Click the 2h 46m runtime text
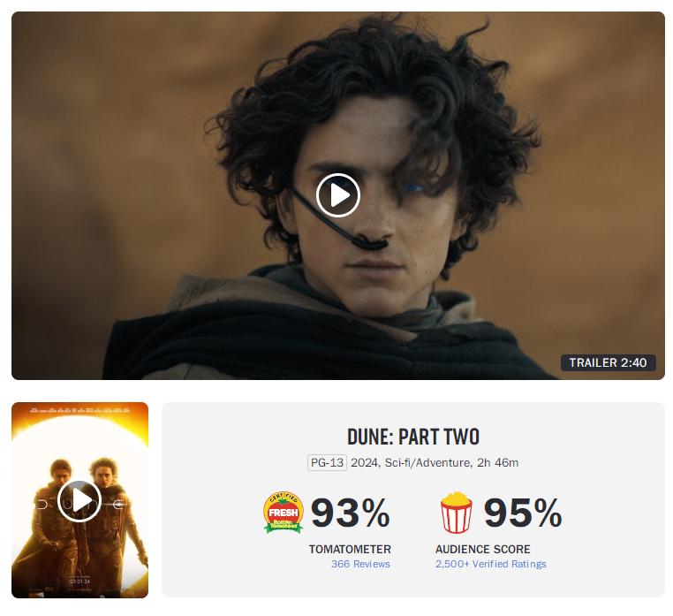 (498, 462)
